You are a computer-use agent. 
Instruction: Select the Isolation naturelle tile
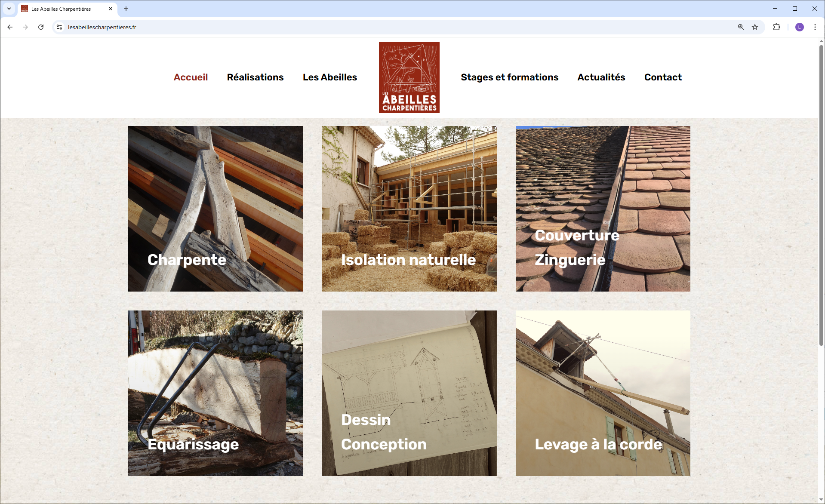coord(409,209)
